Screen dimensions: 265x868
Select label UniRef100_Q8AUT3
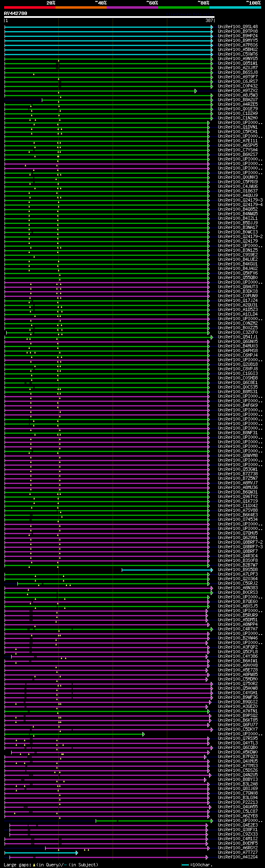point(238,287)
